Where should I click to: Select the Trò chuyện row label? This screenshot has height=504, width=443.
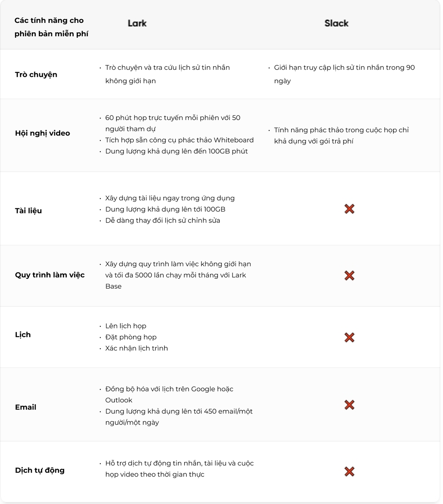point(36,74)
